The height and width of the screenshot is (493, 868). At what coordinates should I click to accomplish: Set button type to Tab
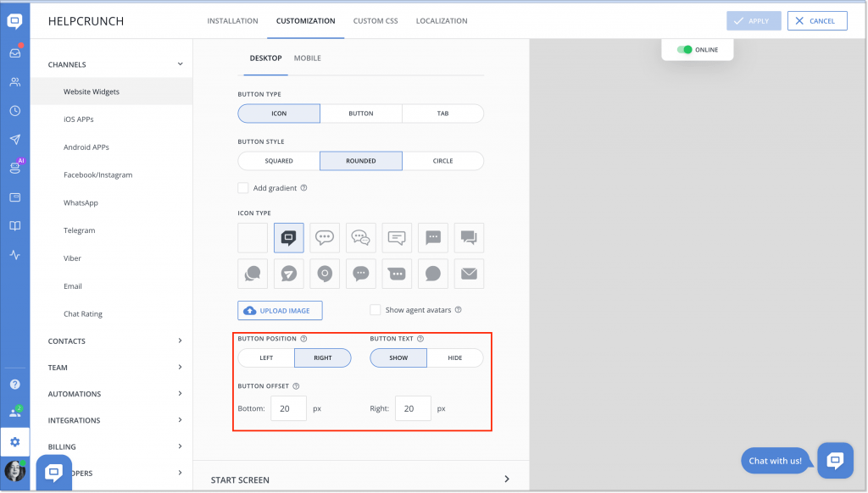click(x=442, y=114)
